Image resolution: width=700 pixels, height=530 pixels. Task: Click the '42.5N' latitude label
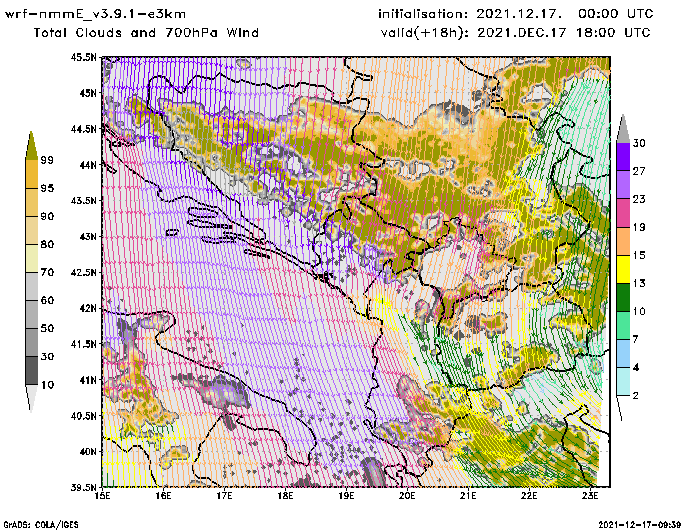coord(83,272)
